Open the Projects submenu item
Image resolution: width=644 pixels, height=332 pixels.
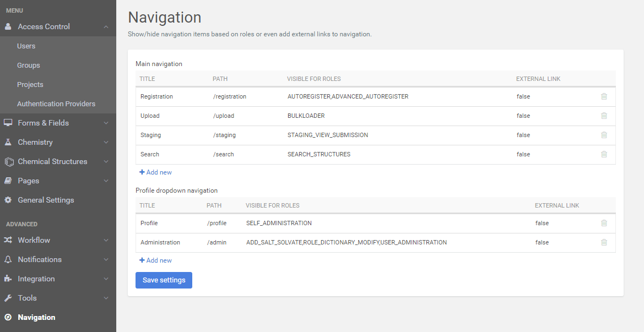[x=30, y=85]
